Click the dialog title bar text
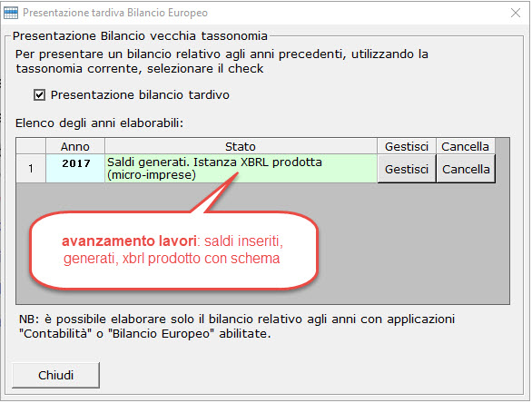The width and height of the screenshot is (532, 403). 115,13
